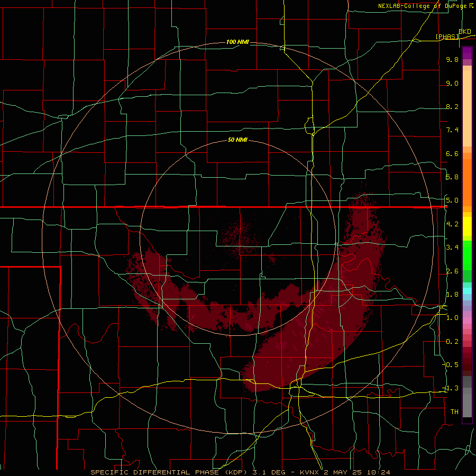Click the 2 MAY 25 date text
Image resolution: width=476 pixels, height=476 pixels.
pos(344,472)
